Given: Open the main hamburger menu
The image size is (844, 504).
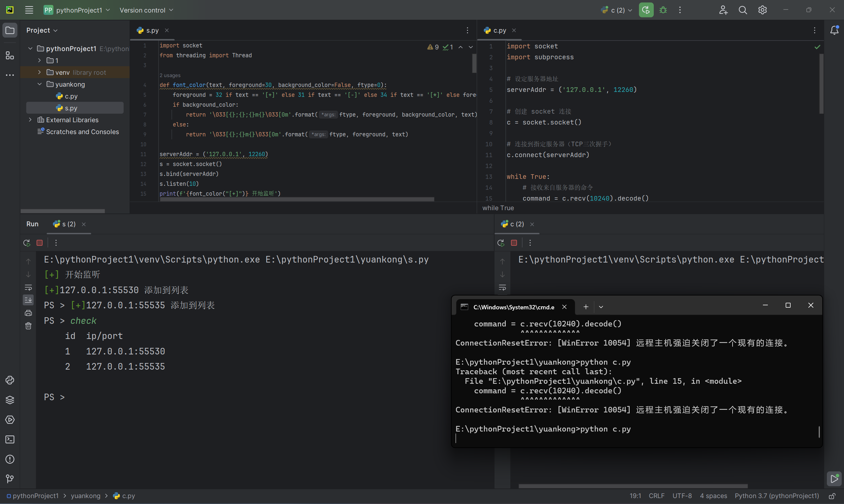Looking at the screenshot, I should point(29,10).
